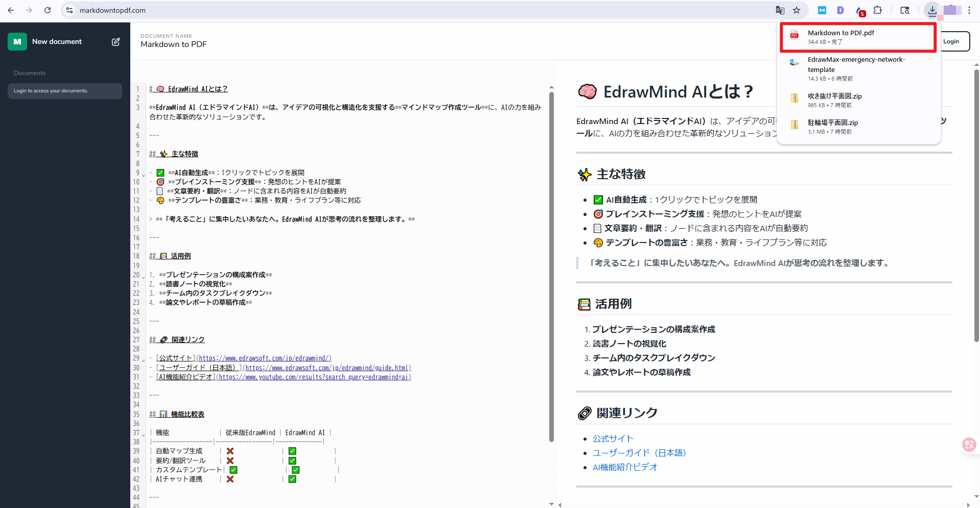Open the Chrome Downloads toolbar icon
Screen dimensions: 980x508
(932, 10)
